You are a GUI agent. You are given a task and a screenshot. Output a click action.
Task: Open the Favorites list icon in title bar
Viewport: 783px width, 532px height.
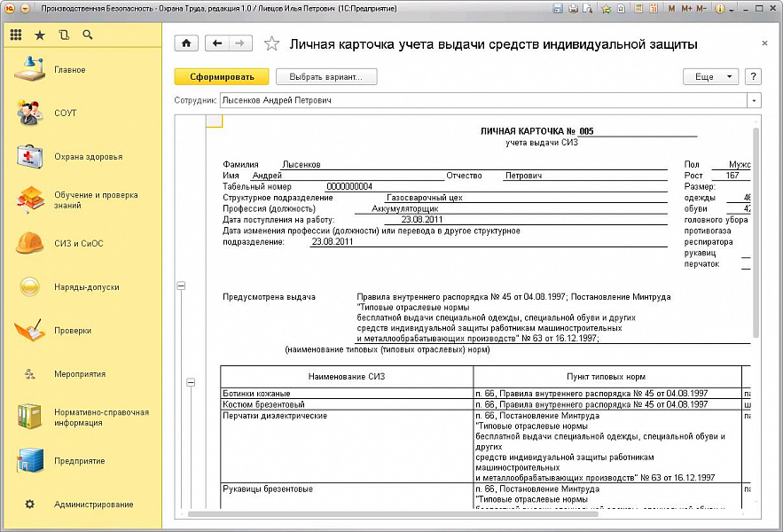621,9
